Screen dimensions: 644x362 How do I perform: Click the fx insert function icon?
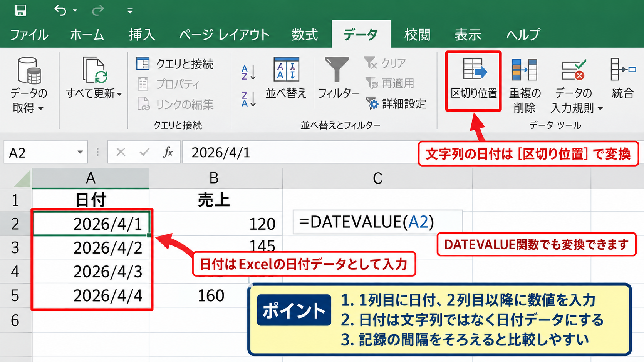point(168,152)
